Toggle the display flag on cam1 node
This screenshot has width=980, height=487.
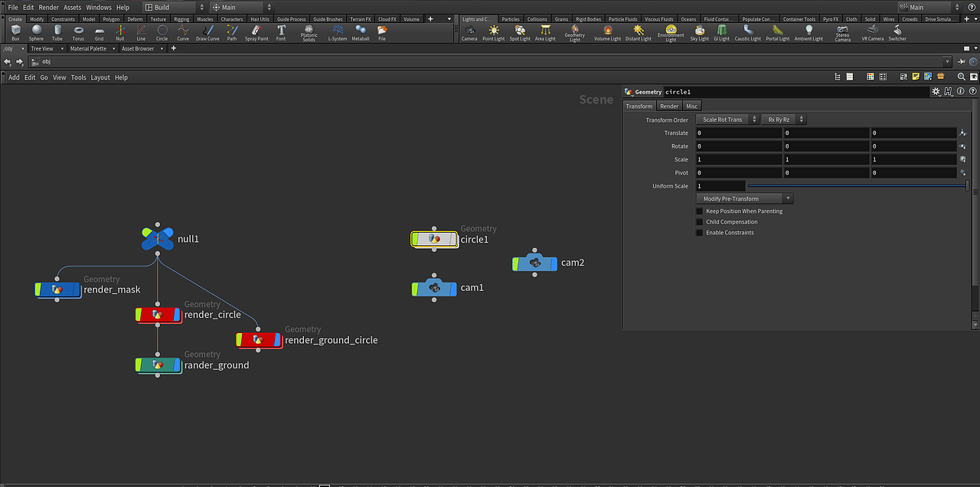click(454, 288)
